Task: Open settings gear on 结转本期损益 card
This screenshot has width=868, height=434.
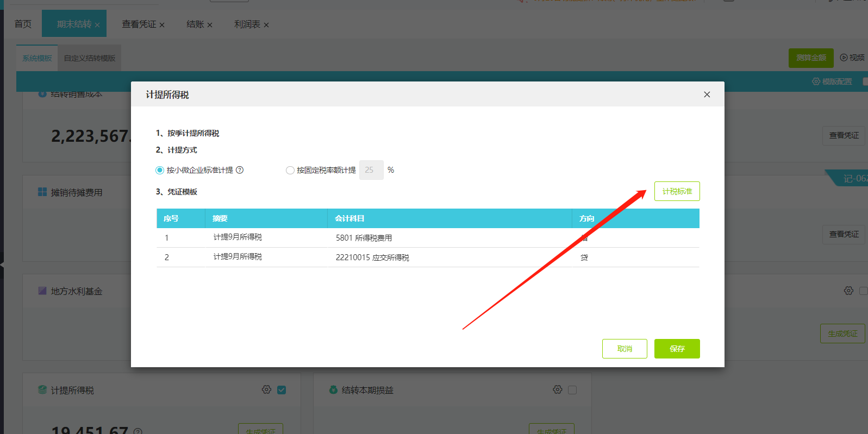Action: pyautogui.click(x=557, y=389)
